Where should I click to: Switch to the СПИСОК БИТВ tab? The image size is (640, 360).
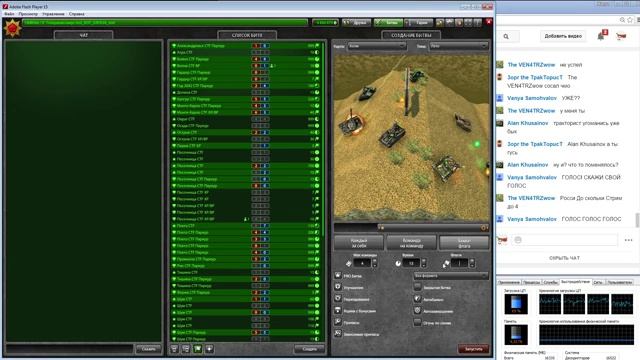[x=247, y=36]
